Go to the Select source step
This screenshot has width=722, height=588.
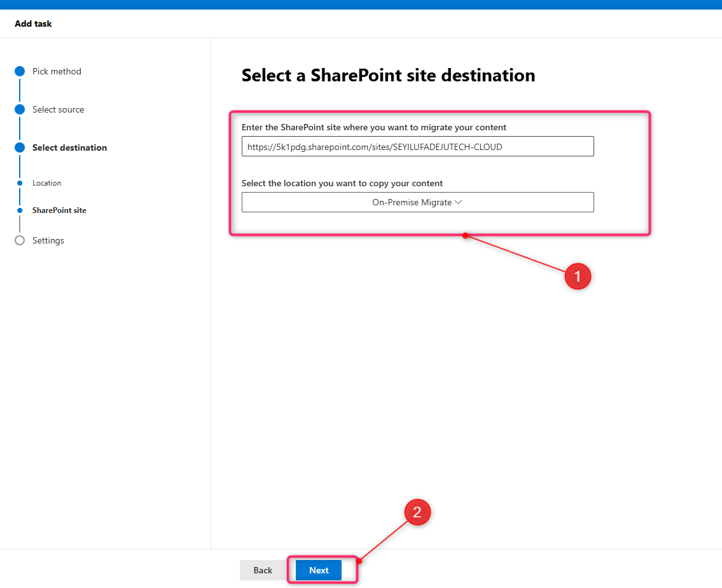[x=58, y=109]
